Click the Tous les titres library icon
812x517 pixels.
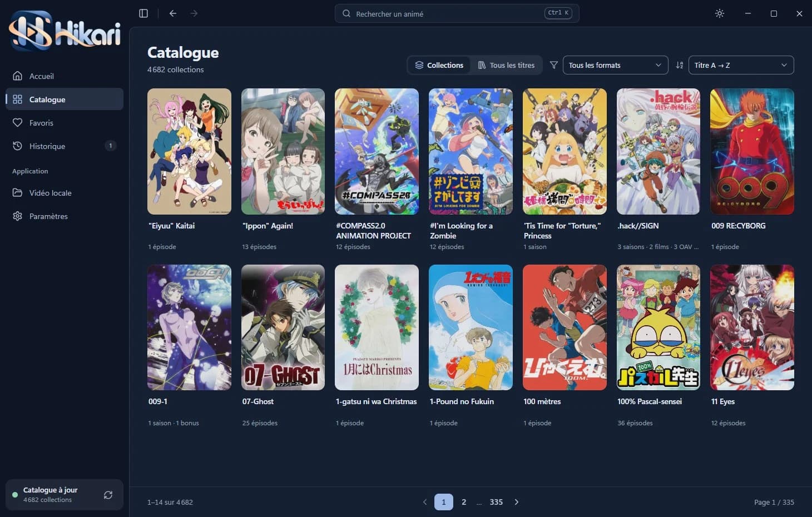(482, 65)
